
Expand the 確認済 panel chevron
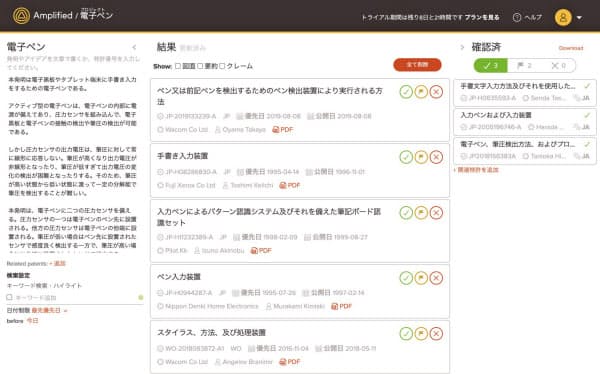point(462,47)
